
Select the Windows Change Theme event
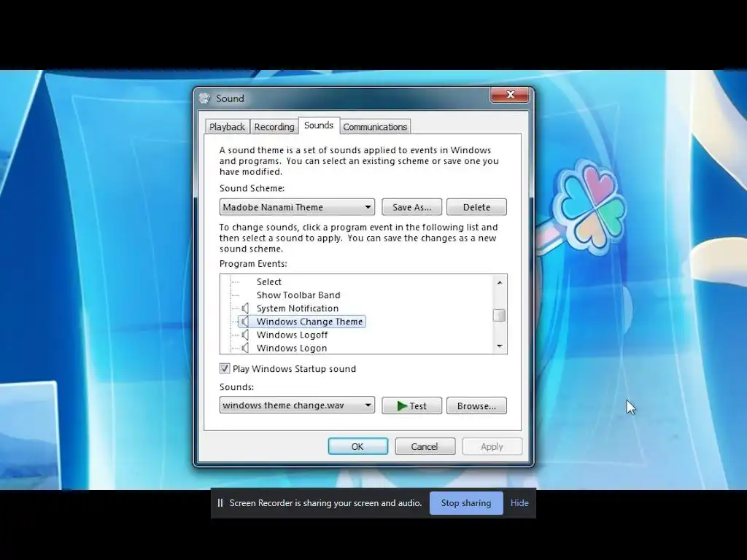click(x=309, y=322)
